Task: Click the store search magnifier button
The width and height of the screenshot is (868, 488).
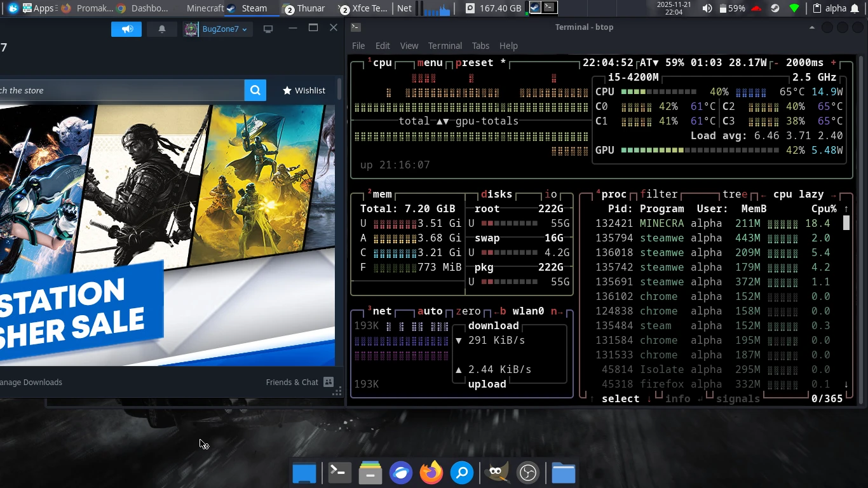Action: pyautogui.click(x=255, y=90)
